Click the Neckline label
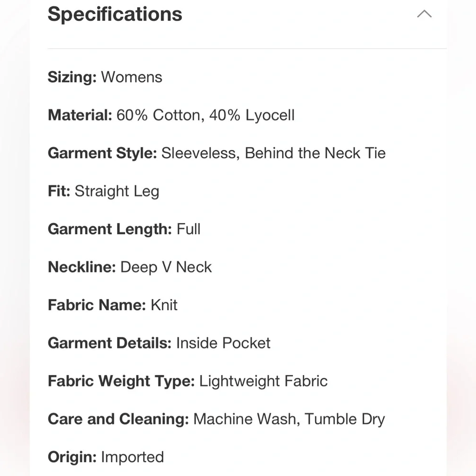This screenshot has width=476, height=476. pyautogui.click(x=82, y=267)
